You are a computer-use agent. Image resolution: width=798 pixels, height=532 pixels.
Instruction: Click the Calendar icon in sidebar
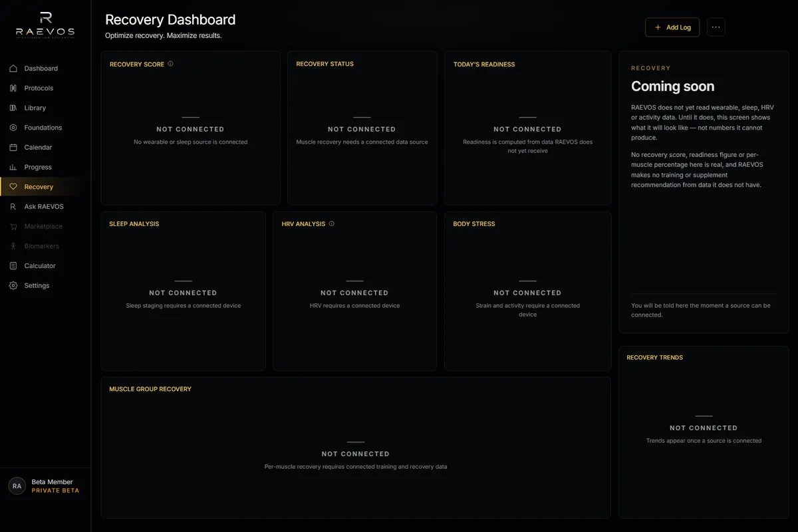click(x=13, y=148)
